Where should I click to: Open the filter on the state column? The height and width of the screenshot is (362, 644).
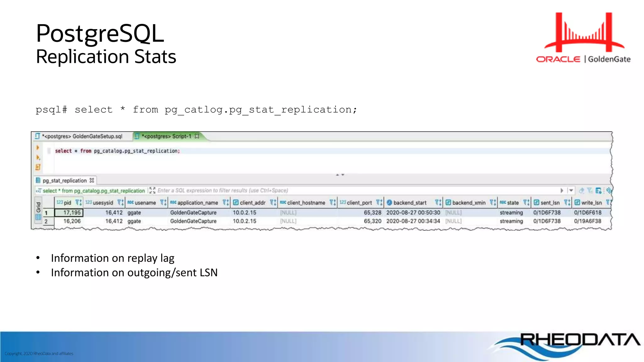point(526,203)
